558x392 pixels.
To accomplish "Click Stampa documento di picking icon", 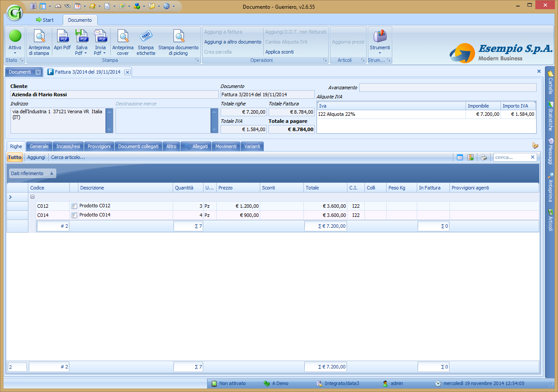I will pyautogui.click(x=178, y=36).
